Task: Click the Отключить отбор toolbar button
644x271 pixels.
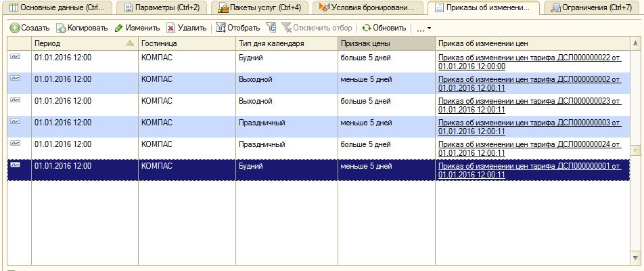Action: [317, 28]
